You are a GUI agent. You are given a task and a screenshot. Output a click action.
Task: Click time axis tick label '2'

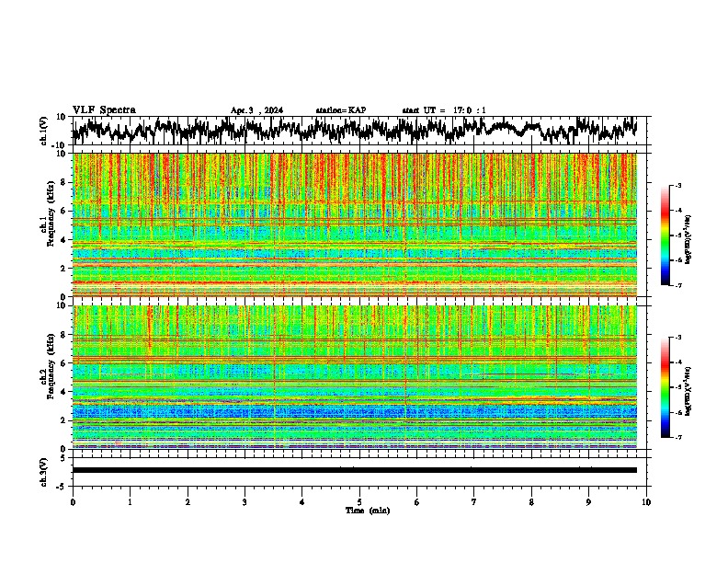coord(188,502)
